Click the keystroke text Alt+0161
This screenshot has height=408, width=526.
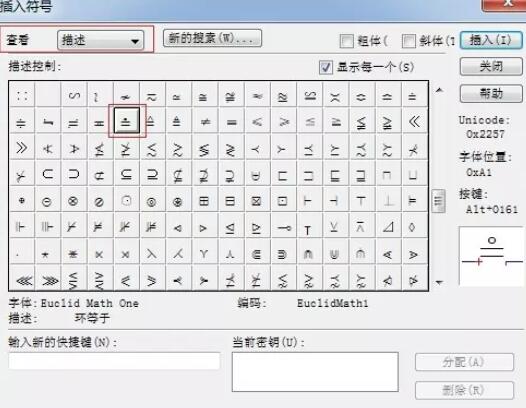point(491,210)
